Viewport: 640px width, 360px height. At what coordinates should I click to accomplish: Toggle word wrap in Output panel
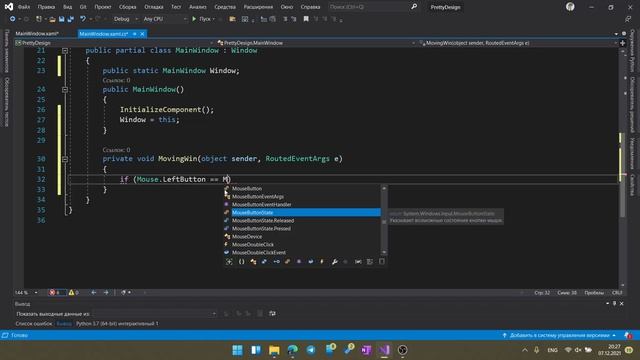272,313
